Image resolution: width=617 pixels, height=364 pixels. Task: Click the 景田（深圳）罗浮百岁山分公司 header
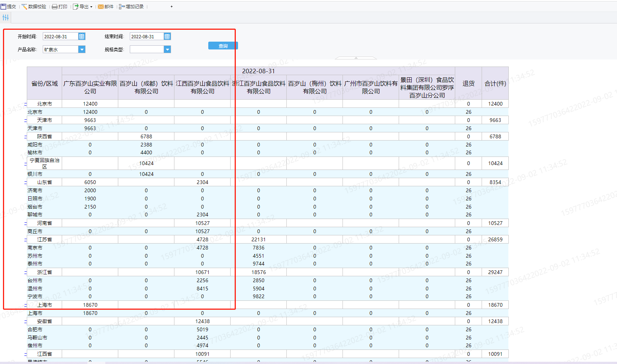click(x=427, y=87)
